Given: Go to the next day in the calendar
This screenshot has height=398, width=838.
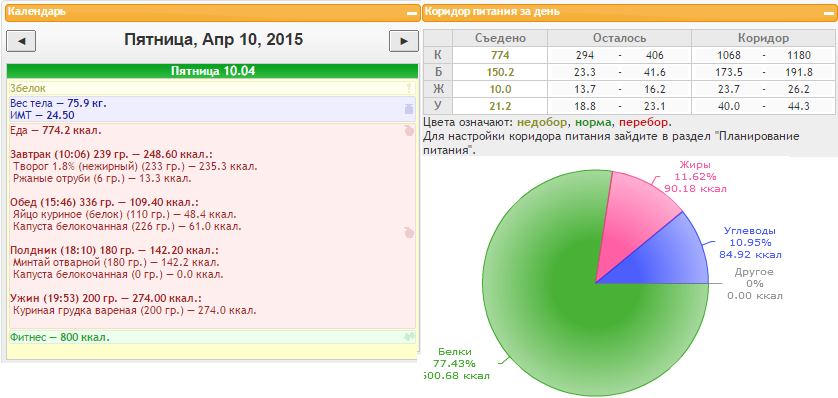Looking at the screenshot, I should point(404,41).
